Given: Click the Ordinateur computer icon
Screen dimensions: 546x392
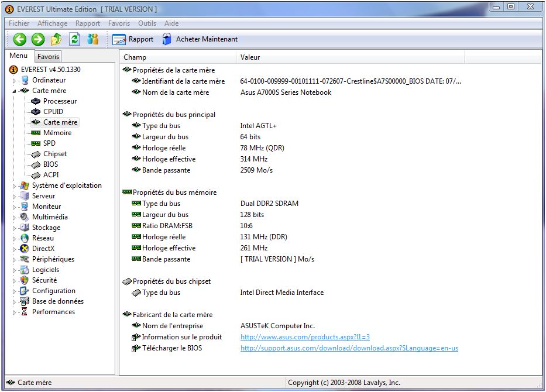Looking at the screenshot, I should 25,80.
